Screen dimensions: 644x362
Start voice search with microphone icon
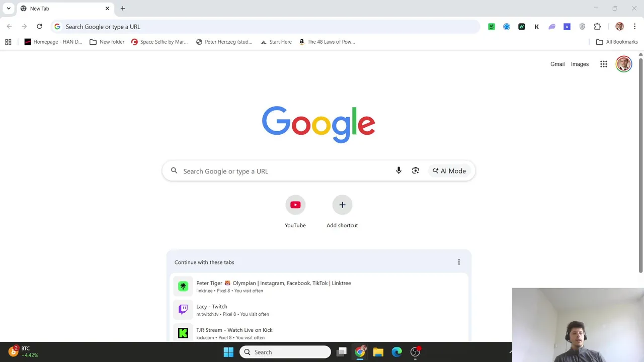(398, 171)
